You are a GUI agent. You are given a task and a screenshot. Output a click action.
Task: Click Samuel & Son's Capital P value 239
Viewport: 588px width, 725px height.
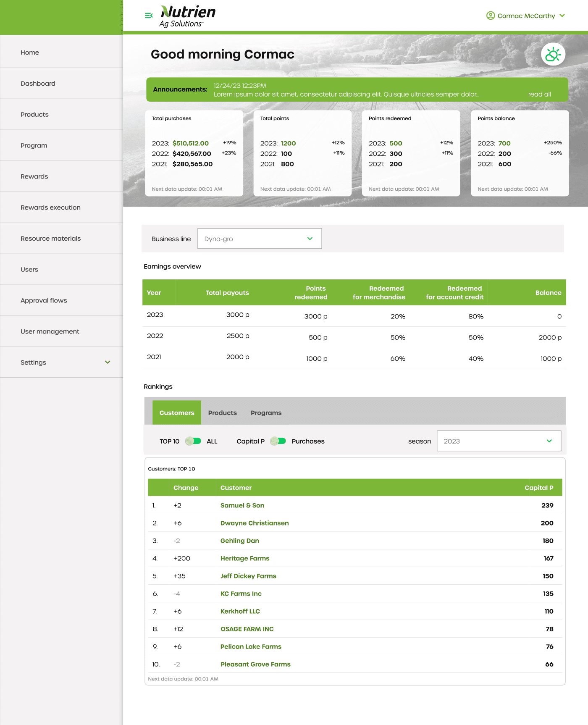click(x=547, y=505)
